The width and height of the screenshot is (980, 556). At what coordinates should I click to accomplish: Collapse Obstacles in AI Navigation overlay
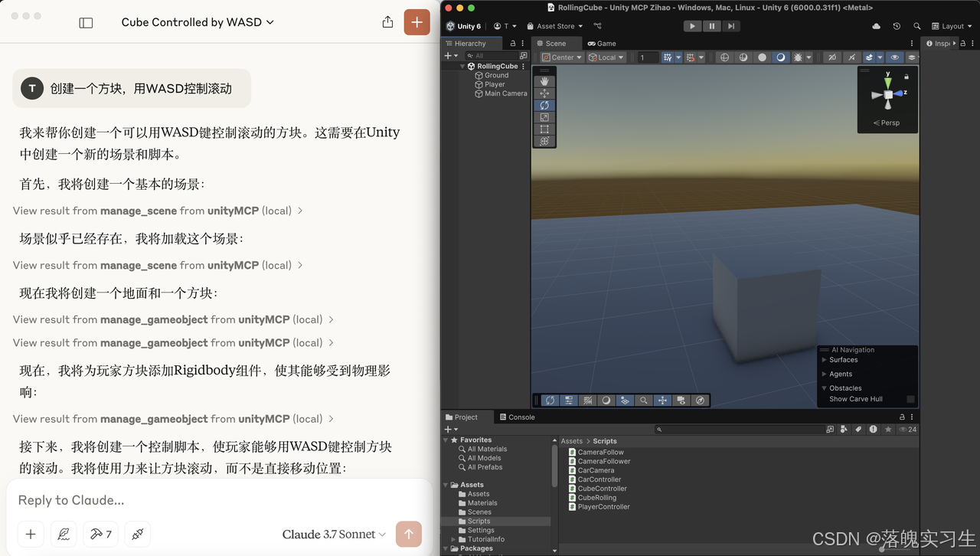coord(824,388)
